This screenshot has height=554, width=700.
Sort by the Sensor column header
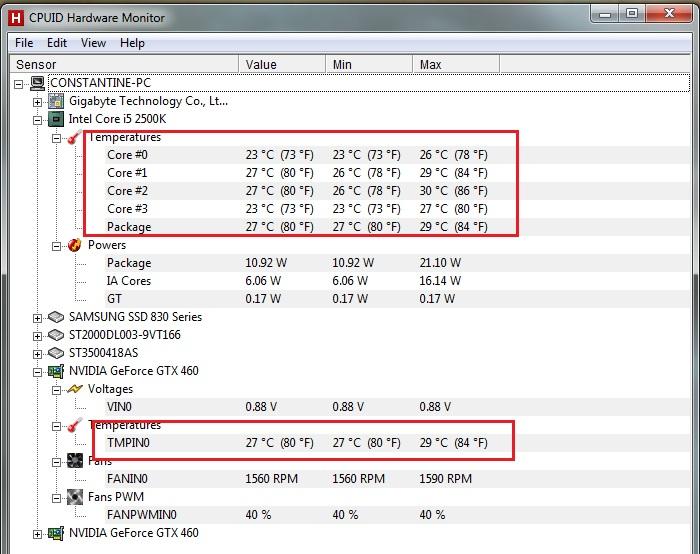point(124,64)
